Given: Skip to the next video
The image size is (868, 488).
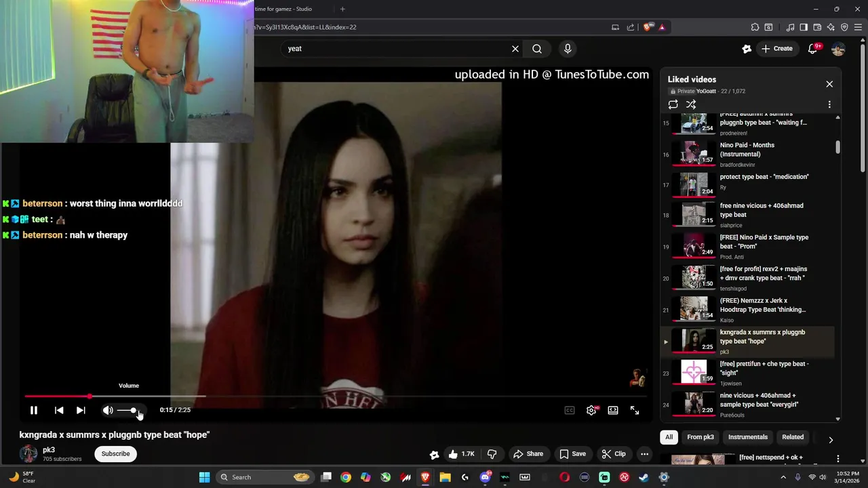Looking at the screenshot, I should pyautogui.click(x=81, y=410).
